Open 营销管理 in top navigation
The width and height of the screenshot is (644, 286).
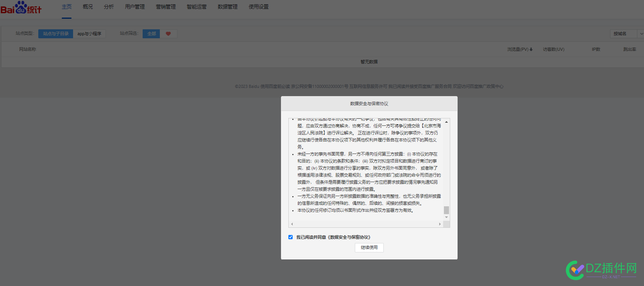click(x=166, y=7)
